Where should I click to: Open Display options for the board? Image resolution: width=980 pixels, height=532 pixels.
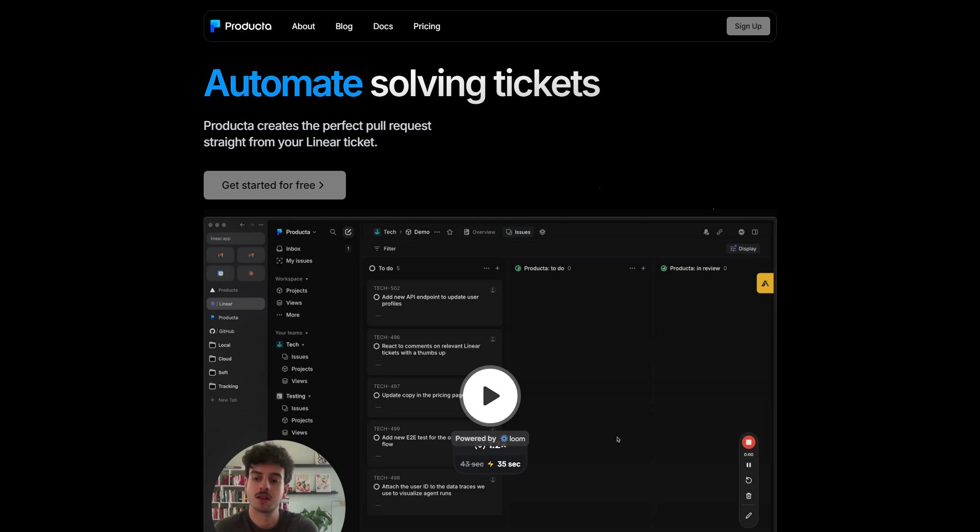click(x=743, y=249)
